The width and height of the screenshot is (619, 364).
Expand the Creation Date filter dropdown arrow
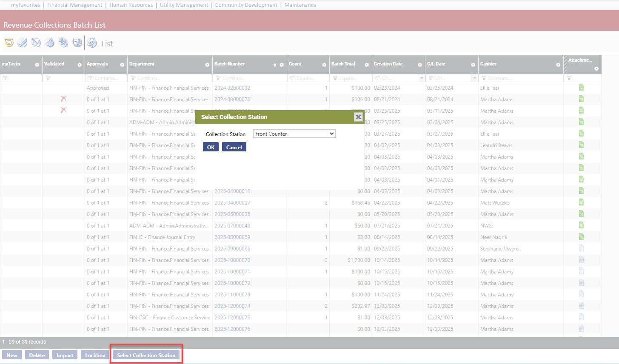coord(421,78)
